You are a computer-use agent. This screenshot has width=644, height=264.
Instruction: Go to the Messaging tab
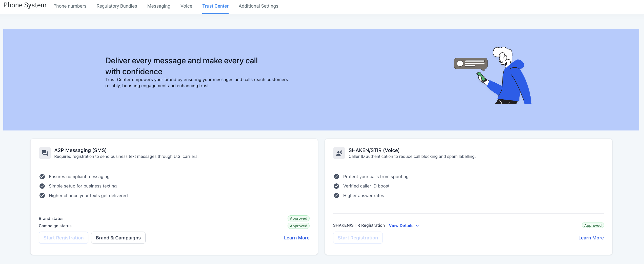click(x=159, y=6)
